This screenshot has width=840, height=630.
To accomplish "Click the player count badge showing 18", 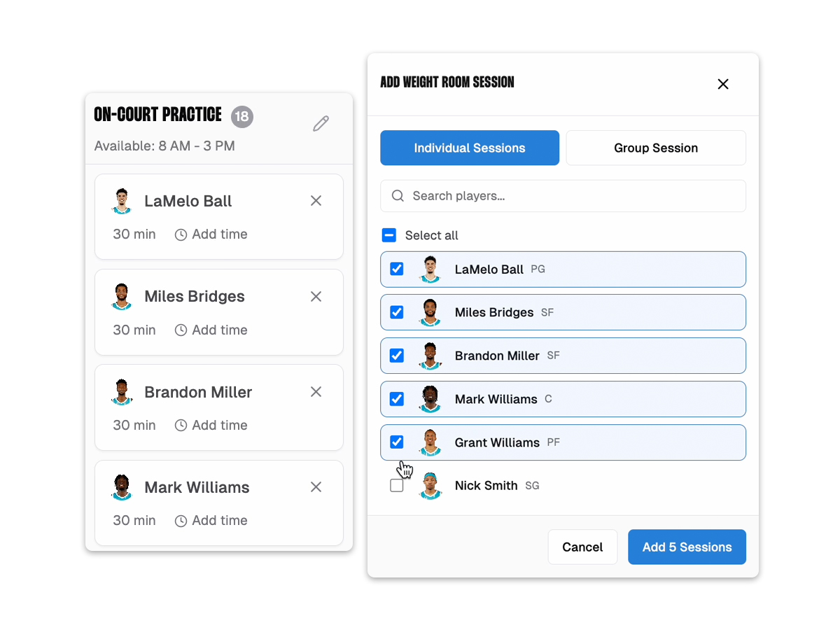I will (x=242, y=117).
